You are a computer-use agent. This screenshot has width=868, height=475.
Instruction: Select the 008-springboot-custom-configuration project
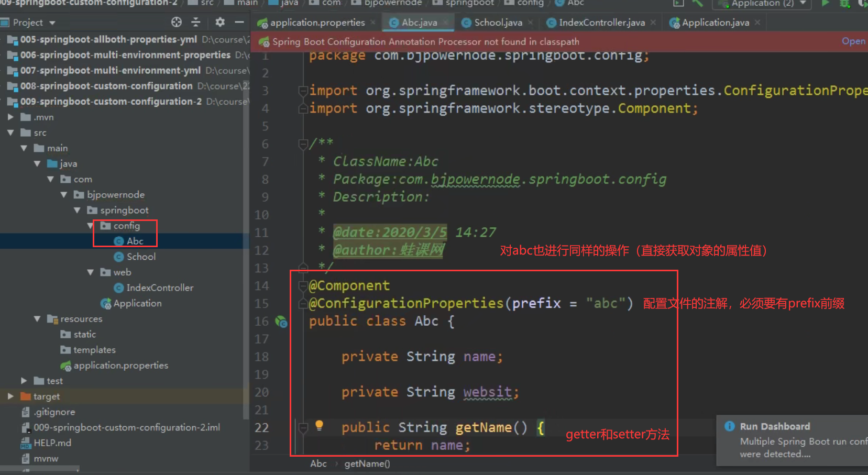[106, 86]
